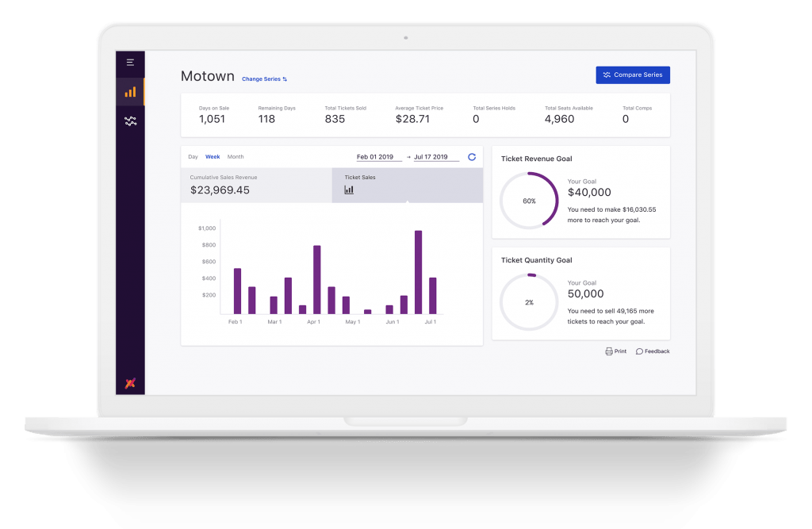Switch to Month view

pos(236,156)
